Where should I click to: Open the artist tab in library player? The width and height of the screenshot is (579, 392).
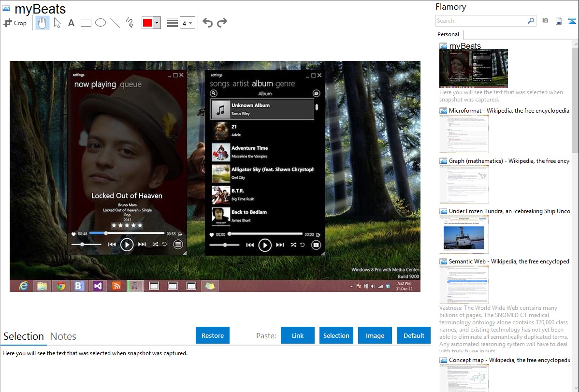point(240,84)
